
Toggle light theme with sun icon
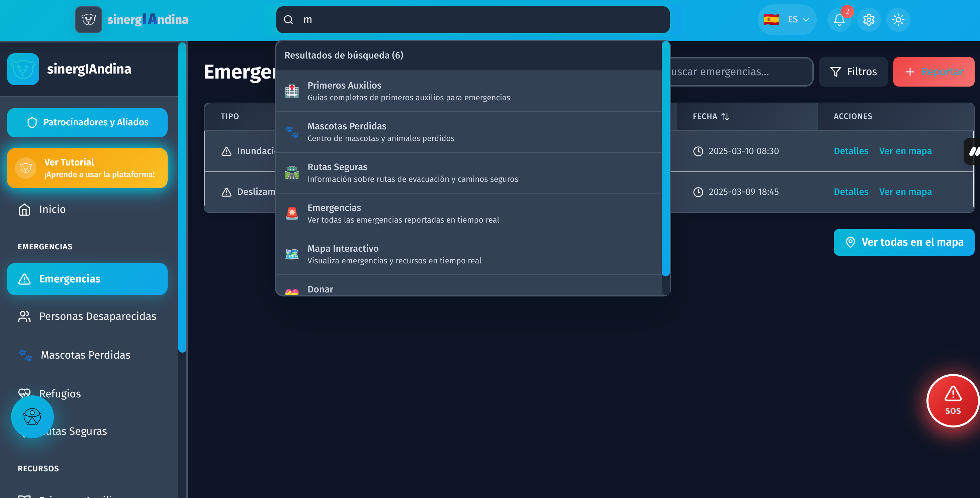(898, 20)
